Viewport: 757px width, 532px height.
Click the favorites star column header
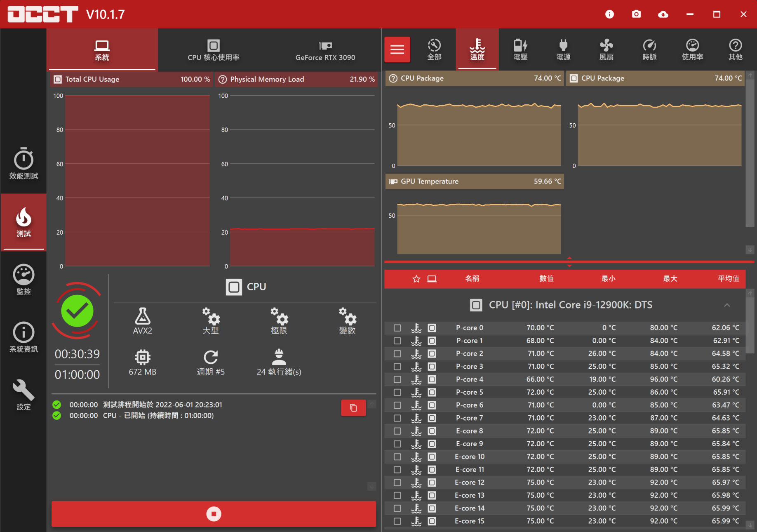coord(416,279)
